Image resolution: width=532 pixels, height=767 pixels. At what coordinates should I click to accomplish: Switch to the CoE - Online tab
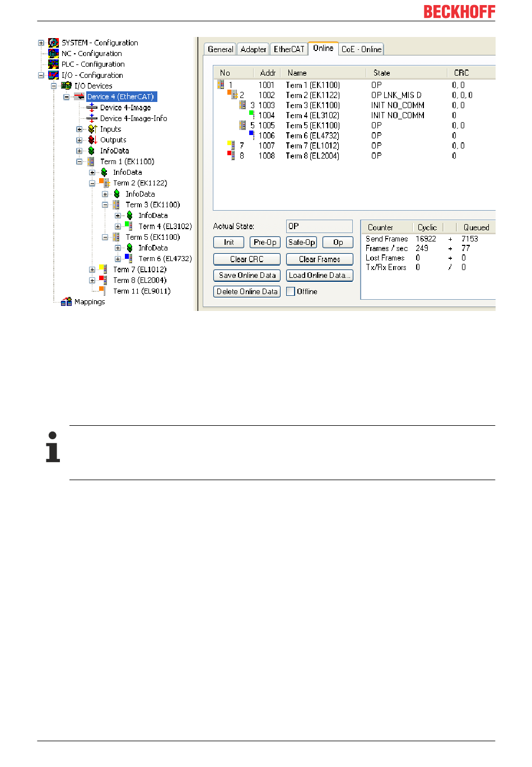tap(361, 49)
